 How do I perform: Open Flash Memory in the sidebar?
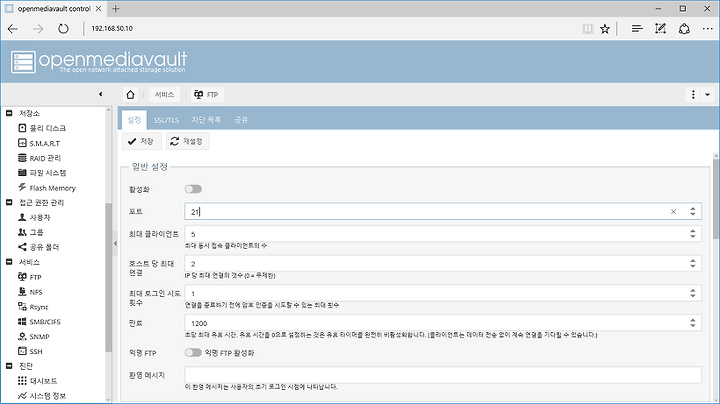[x=47, y=188]
